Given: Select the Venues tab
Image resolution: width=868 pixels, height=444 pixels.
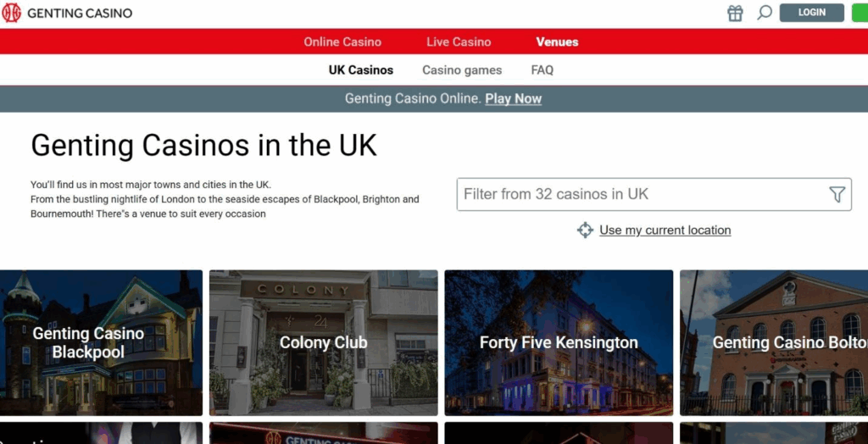Looking at the screenshot, I should [x=557, y=42].
